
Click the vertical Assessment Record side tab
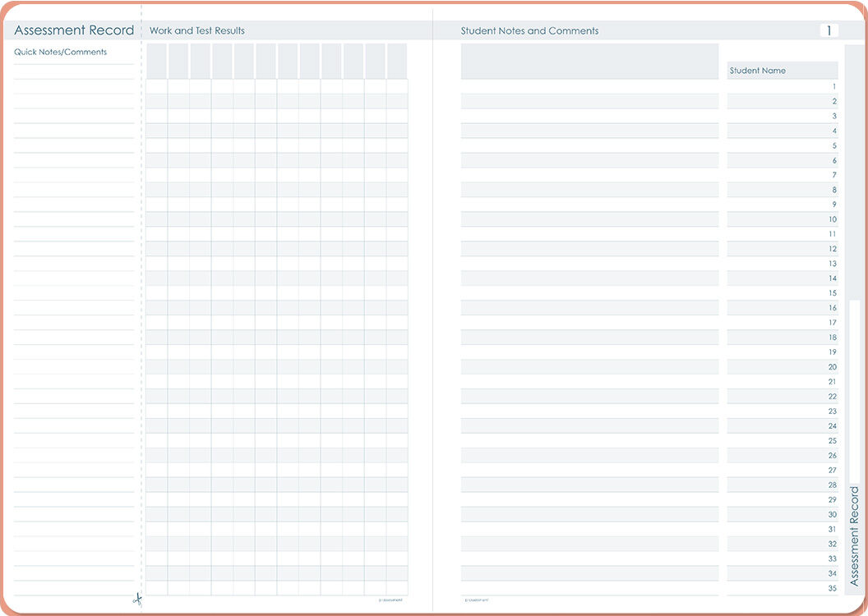click(x=855, y=536)
